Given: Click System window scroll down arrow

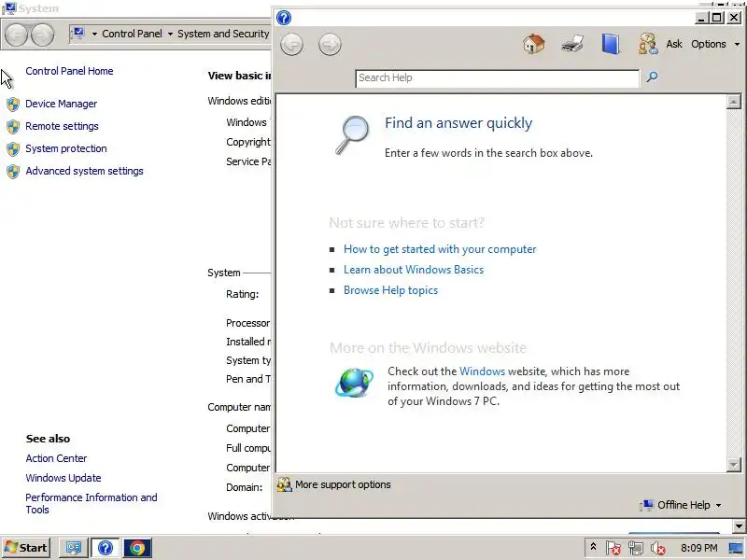Looking at the screenshot, I should [740, 526].
